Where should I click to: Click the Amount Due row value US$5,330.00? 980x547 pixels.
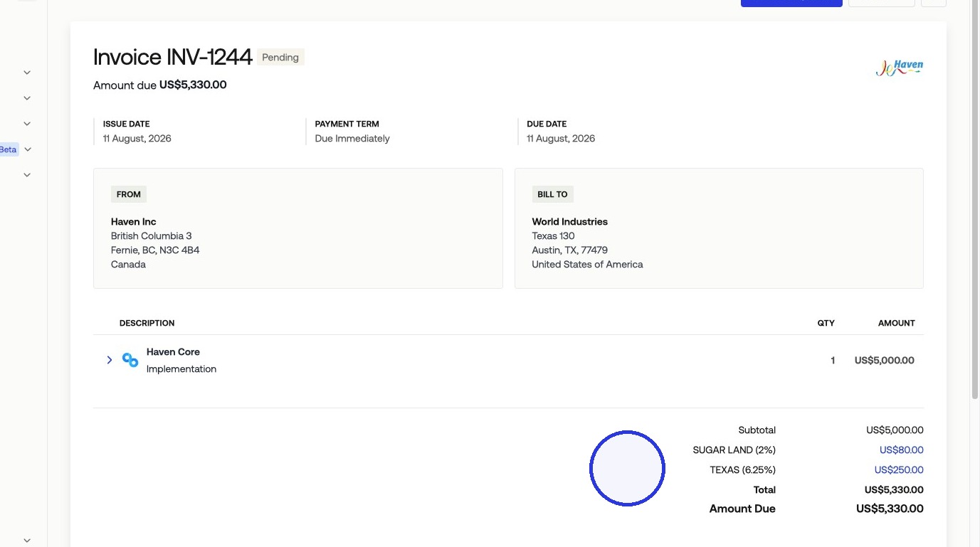click(x=890, y=509)
